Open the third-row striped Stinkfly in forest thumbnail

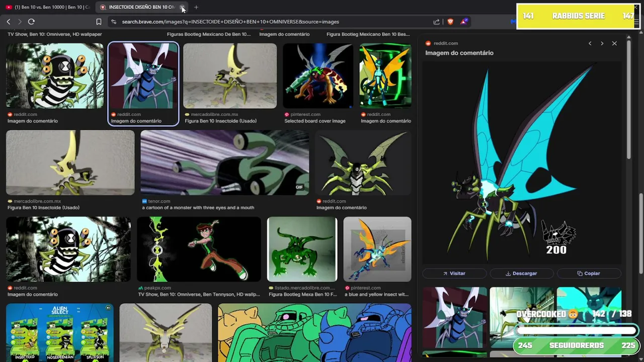pos(68,249)
